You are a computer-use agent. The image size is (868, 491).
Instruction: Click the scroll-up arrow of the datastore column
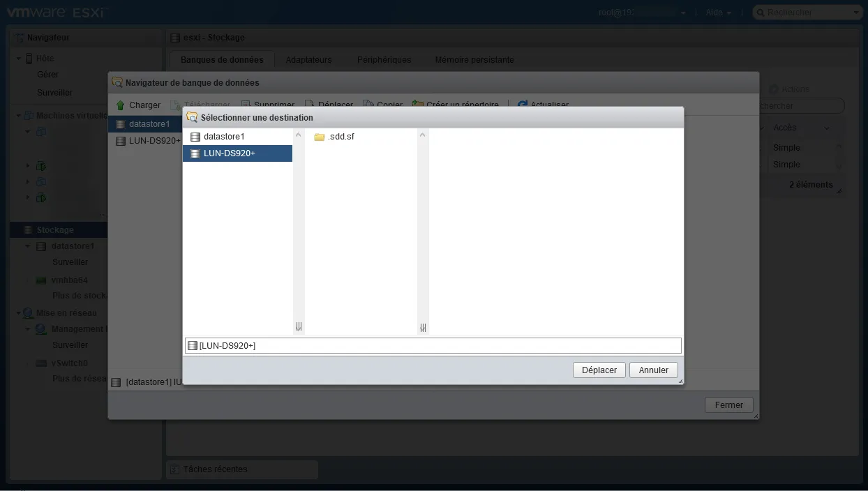[x=299, y=135]
